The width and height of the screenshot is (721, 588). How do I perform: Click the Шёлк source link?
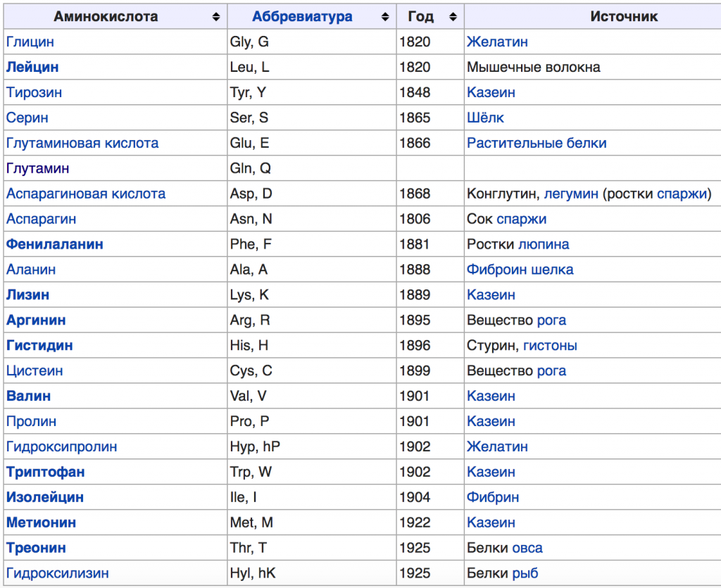tap(486, 118)
